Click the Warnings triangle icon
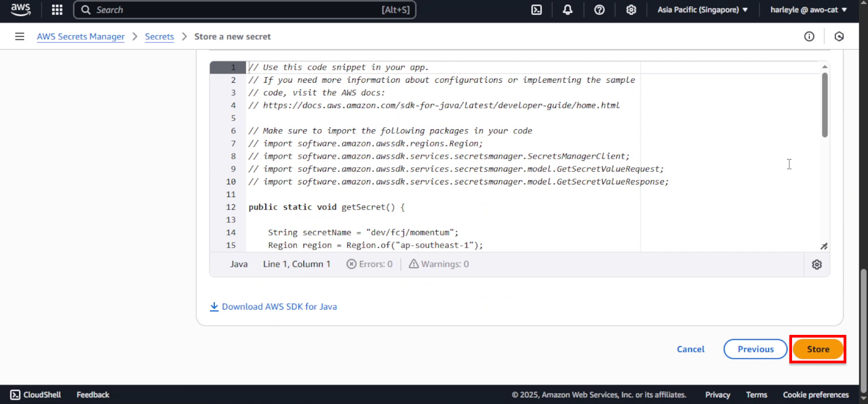 tap(414, 264)
